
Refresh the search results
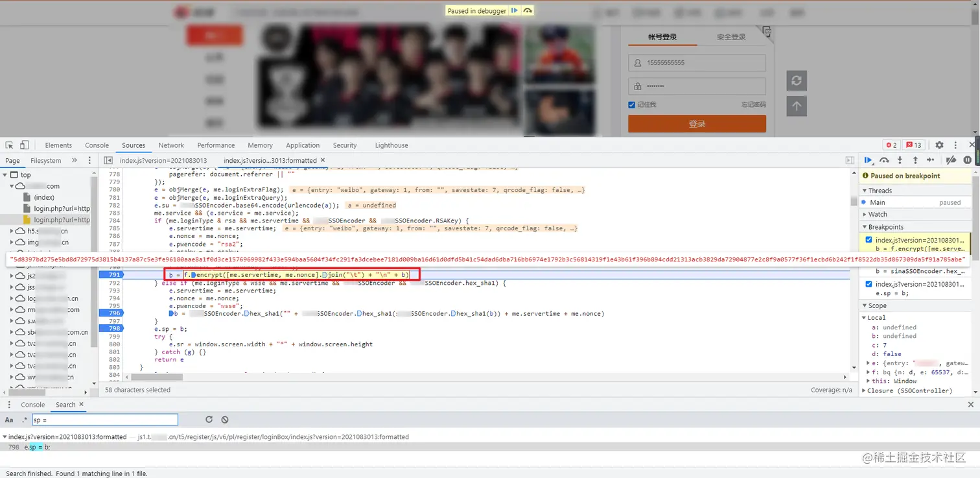click(209, 420)
